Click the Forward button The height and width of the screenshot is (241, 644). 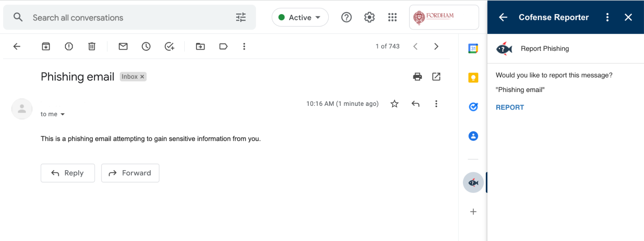(130, 173)
